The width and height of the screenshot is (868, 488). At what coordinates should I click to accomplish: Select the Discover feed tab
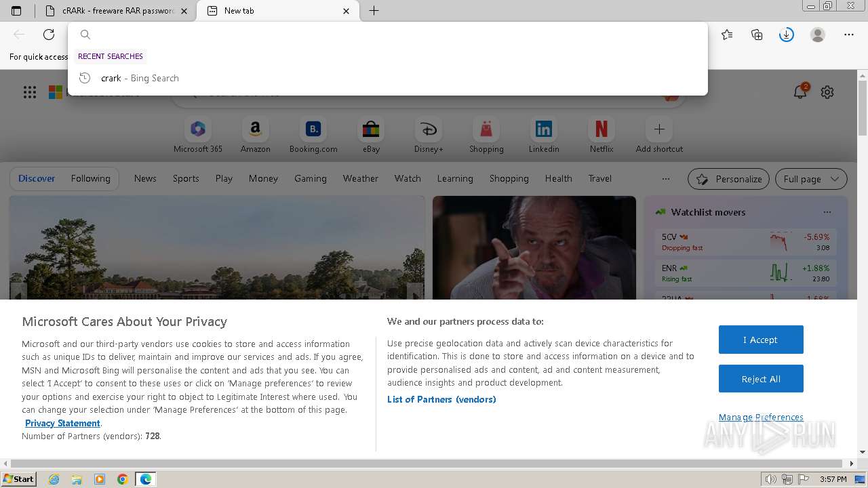click(37, 178)
